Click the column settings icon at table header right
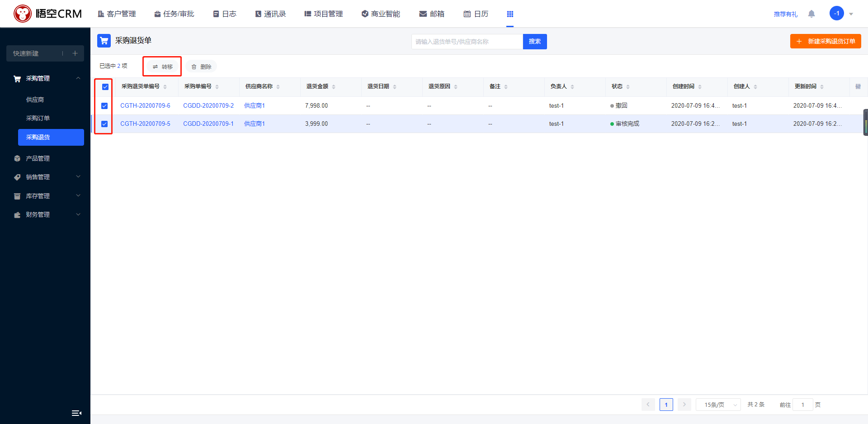 858,86
